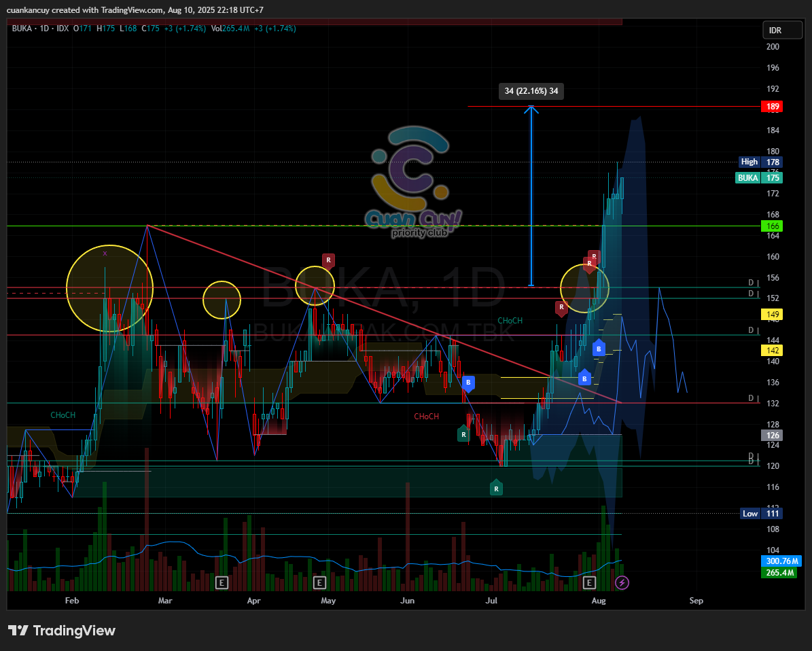
Task: Click the blue 300.76 M volume label
Action: coord(781,561)
